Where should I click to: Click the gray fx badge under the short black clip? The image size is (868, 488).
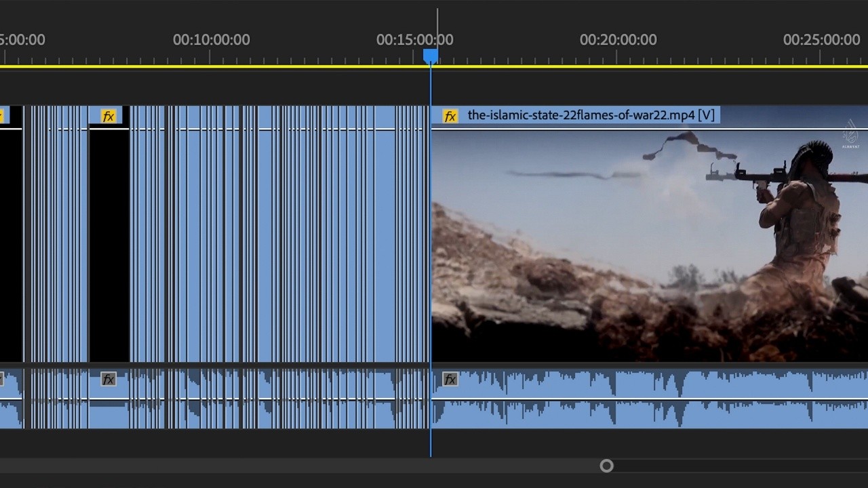pos(108,380)
